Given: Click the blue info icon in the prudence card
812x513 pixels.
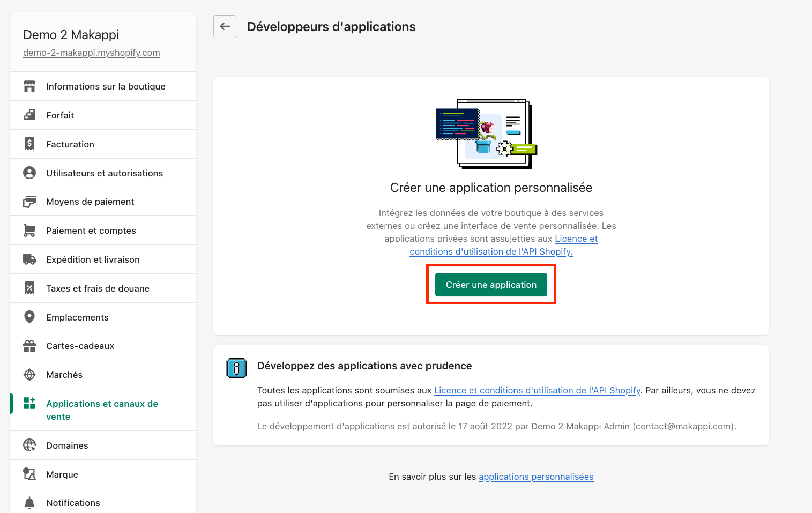Looking at the screenshot, I should pos(236,368).
